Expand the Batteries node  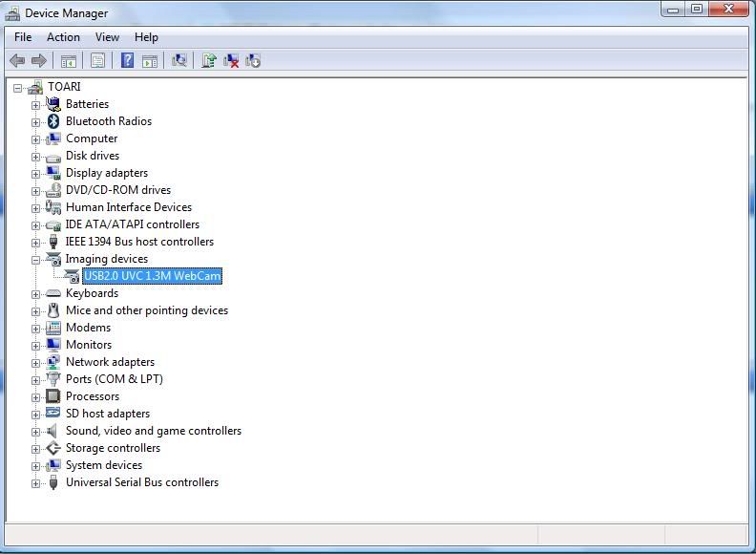[35, 105]
